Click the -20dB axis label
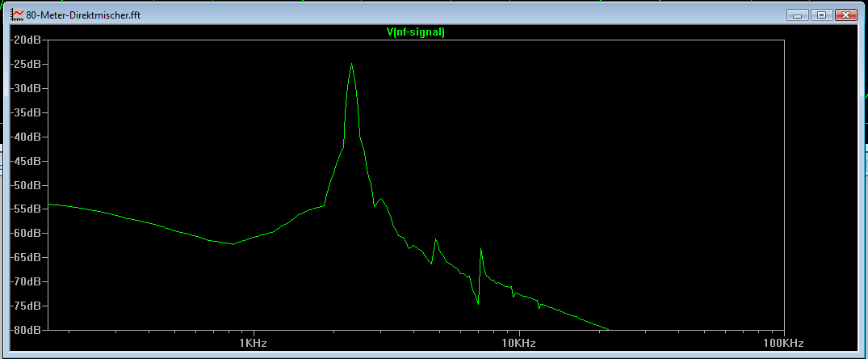This screenshot has height=359, width=868. pos(26,40)
